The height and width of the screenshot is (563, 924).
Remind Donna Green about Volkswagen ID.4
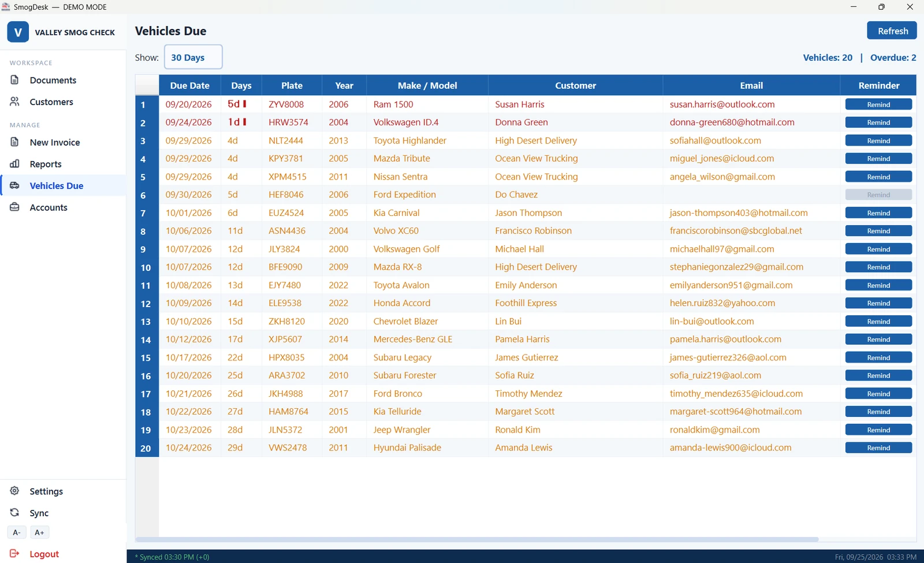[x=878, y=122]
